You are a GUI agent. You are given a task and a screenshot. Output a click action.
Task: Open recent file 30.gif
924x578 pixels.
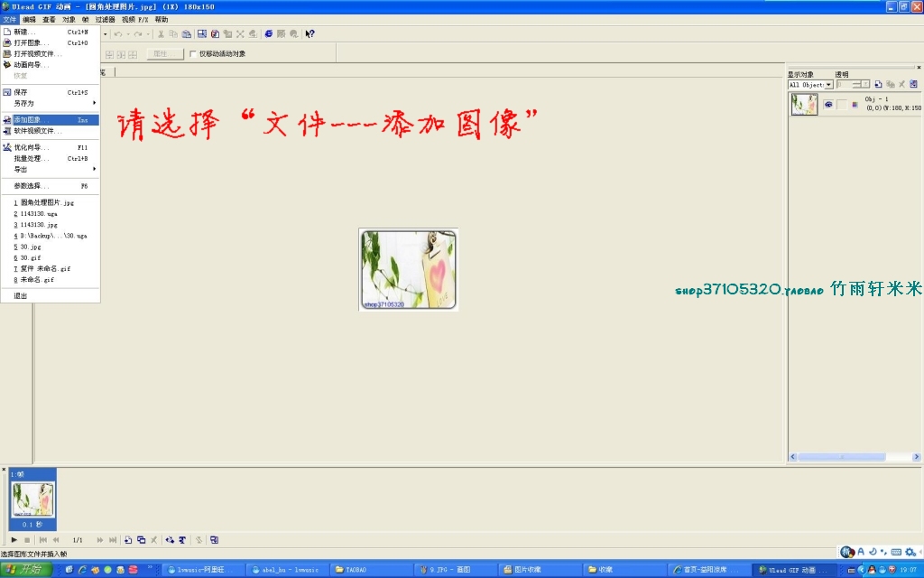[51, 257]
